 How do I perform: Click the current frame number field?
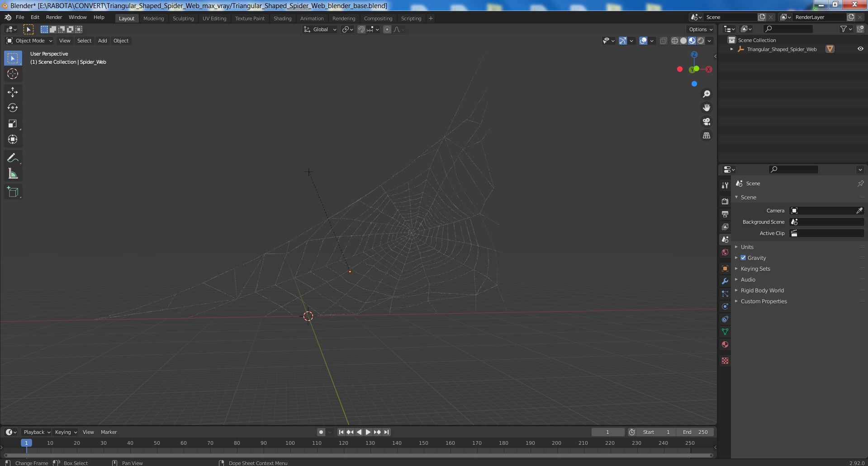tap(607, 432)
